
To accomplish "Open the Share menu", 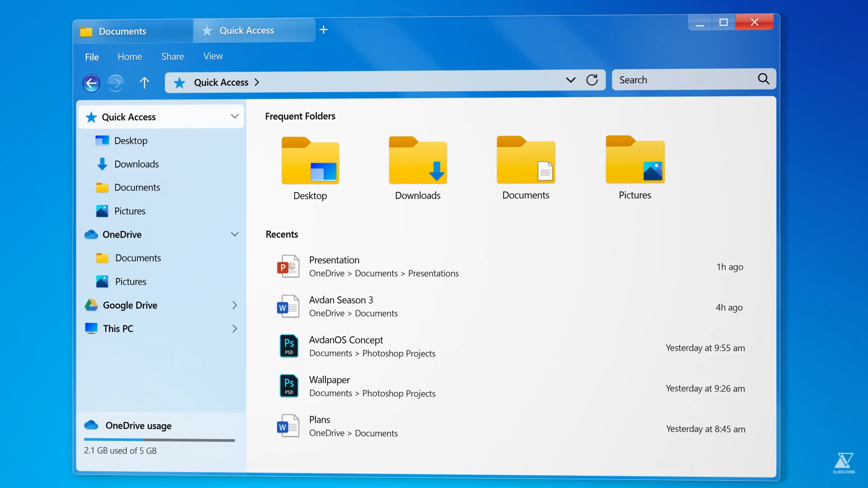I will [173, 56].
